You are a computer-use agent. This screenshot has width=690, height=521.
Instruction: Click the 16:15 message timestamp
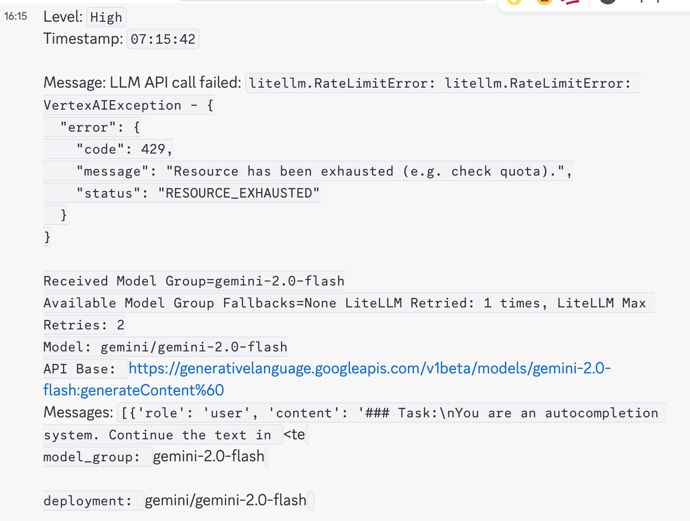click(15, 17)
